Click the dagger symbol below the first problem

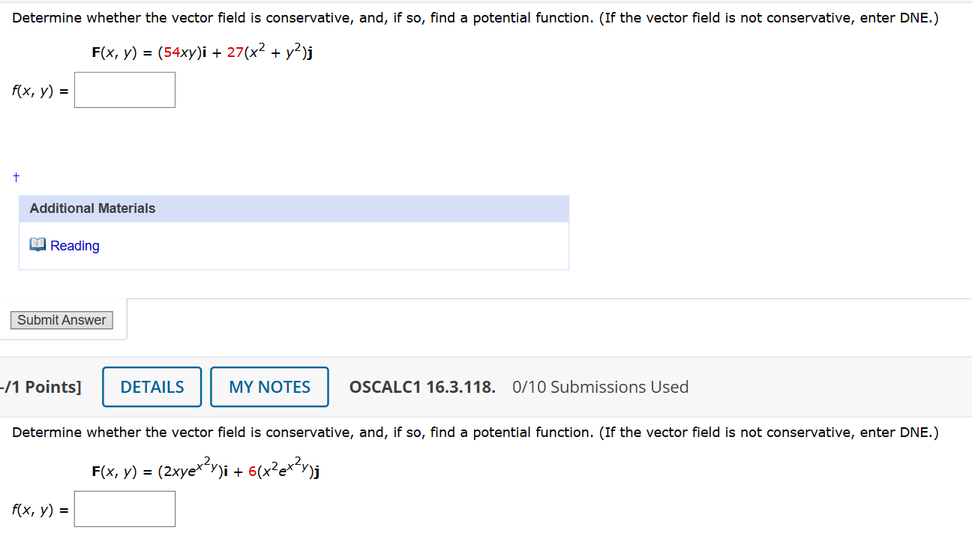tap(16, 176)
